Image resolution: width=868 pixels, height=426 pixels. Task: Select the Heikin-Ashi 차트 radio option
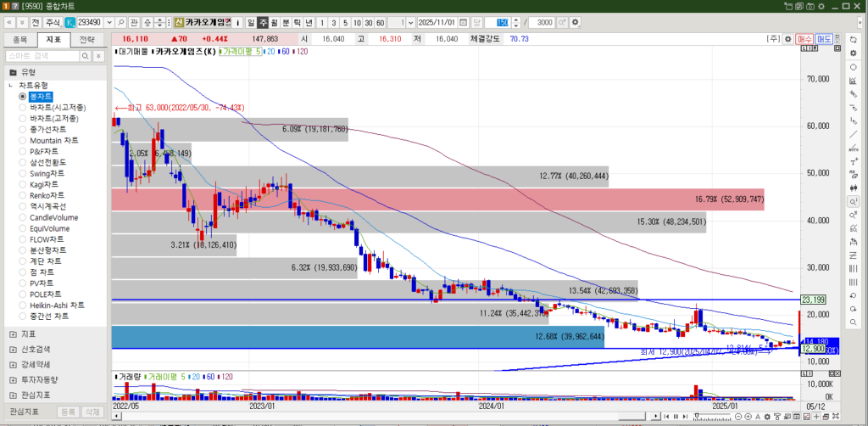(23, 305)
